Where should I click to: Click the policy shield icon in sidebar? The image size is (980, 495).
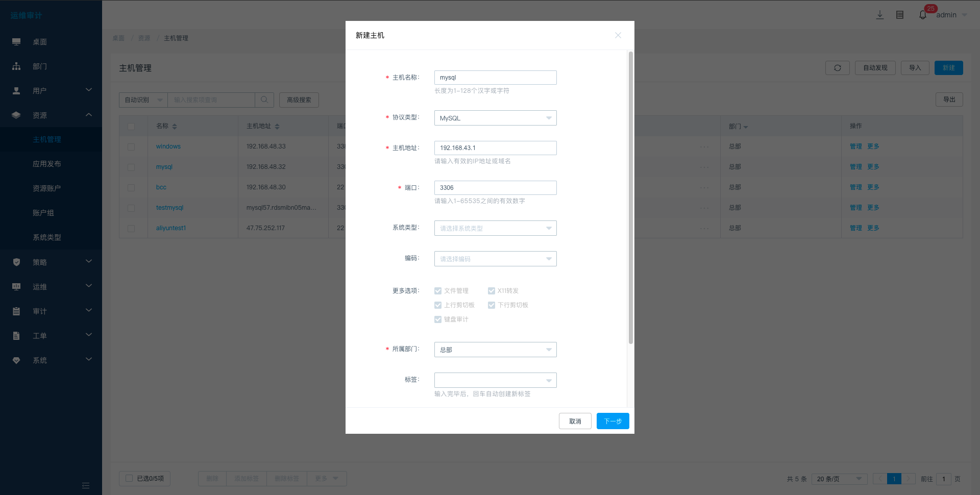(x=16, y=262)
